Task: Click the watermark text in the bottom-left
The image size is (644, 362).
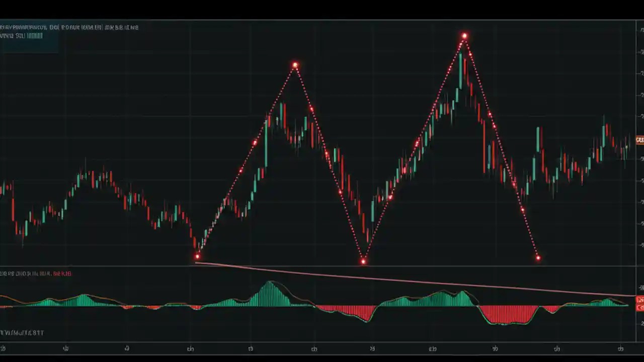Action: [22, 332]
